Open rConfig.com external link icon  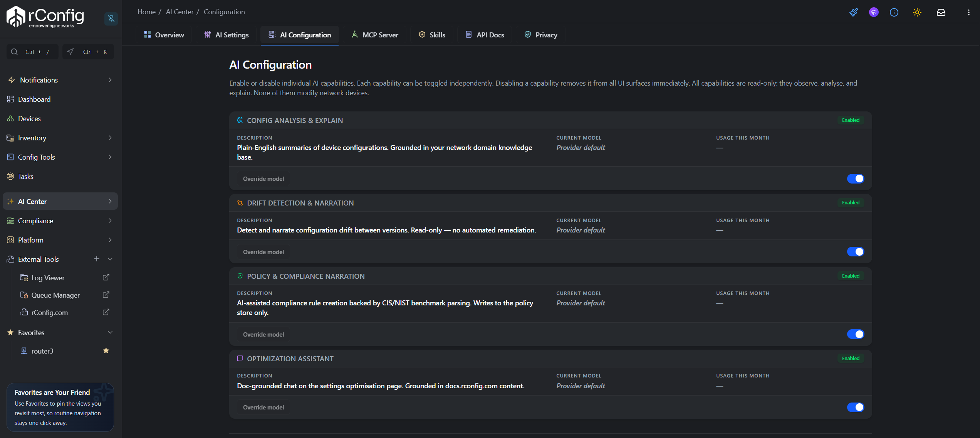click(x=106, y=312)
